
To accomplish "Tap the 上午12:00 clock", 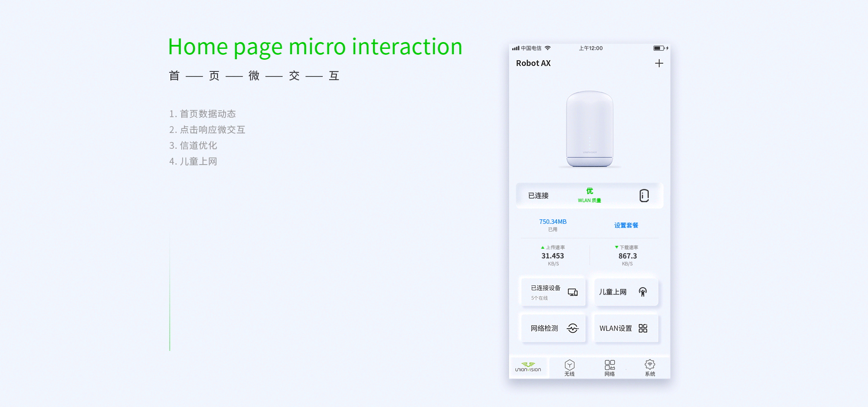I will pos(591,48).
